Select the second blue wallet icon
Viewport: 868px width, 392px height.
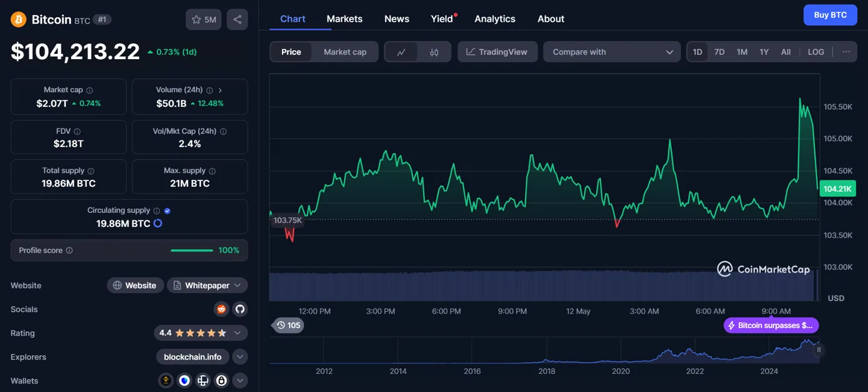pos(184,381)
